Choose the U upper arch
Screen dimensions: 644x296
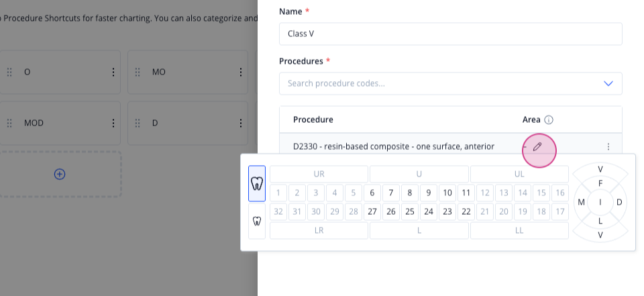pyautogui.click(x=419, y=174)
